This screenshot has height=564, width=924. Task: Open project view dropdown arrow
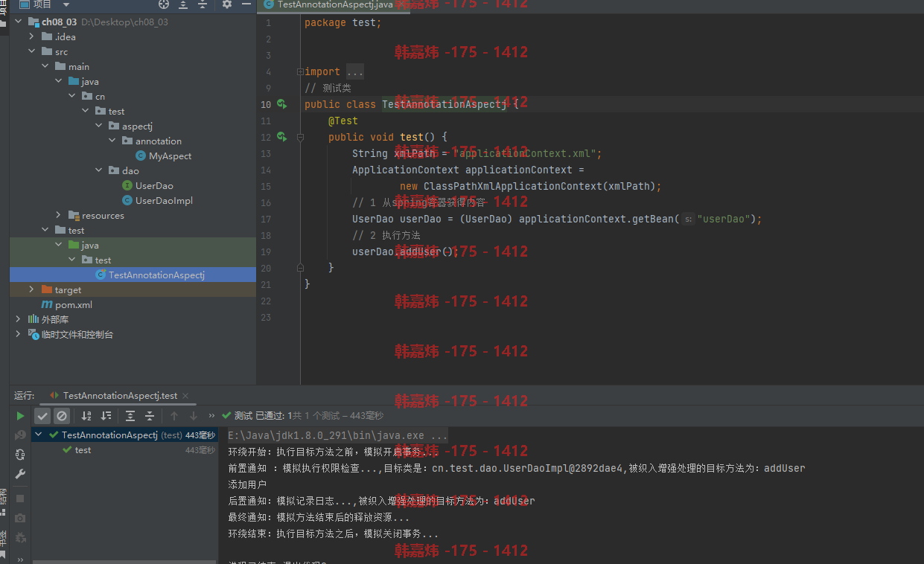(66, 4)
